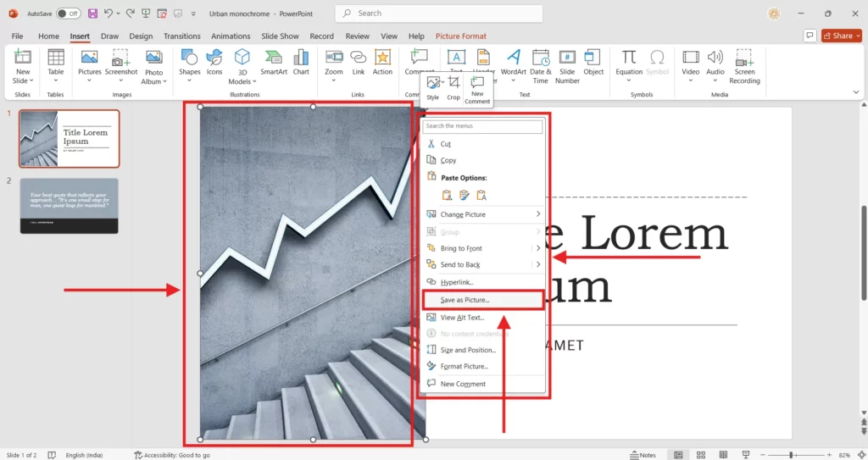This screenshot has height=460, width=868.
Task: Expand the Bring to Front submenu arrow
Action: (x=537, y=248)
